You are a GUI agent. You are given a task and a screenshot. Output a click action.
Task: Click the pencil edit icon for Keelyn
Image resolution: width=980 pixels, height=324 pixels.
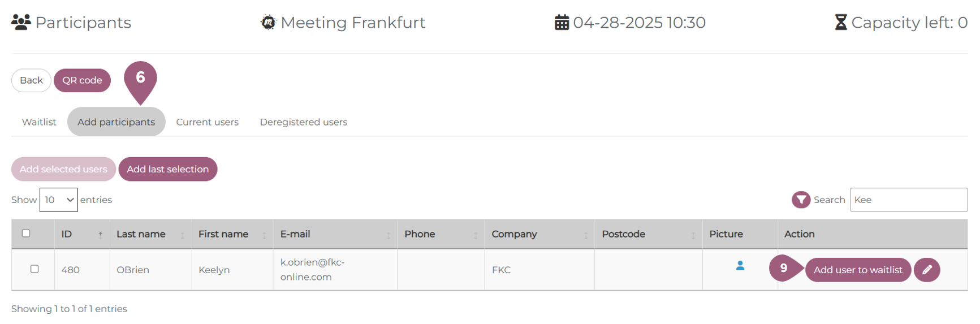coord(927,270)
